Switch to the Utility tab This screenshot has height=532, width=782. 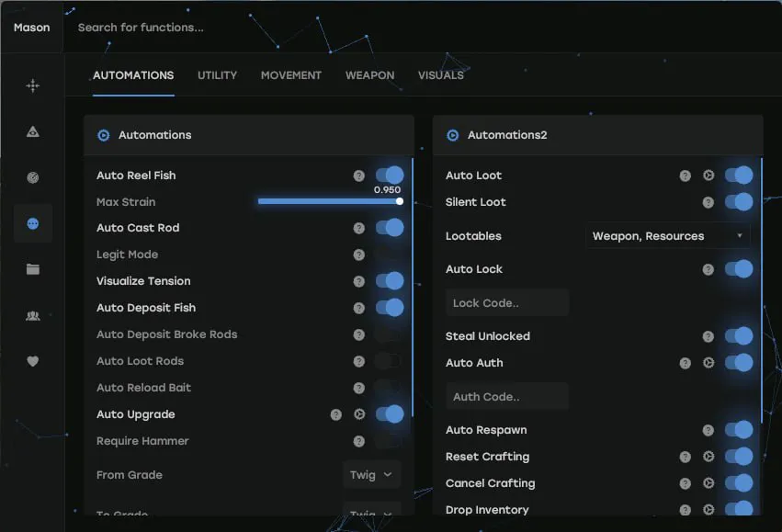coord(217,75)
